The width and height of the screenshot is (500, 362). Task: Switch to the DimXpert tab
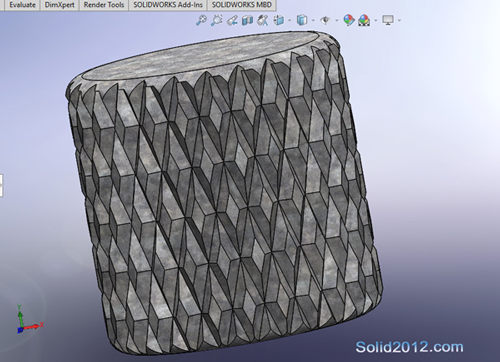pos(60,5)
